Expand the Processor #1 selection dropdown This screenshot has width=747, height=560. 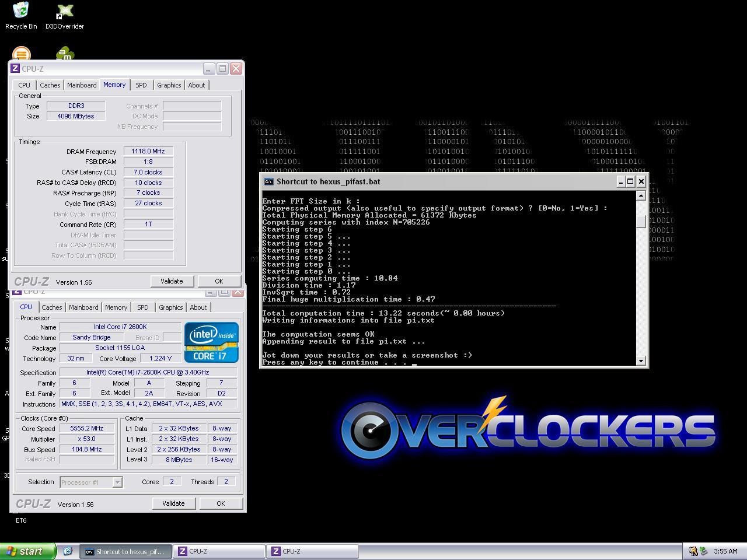pos(117,482)
